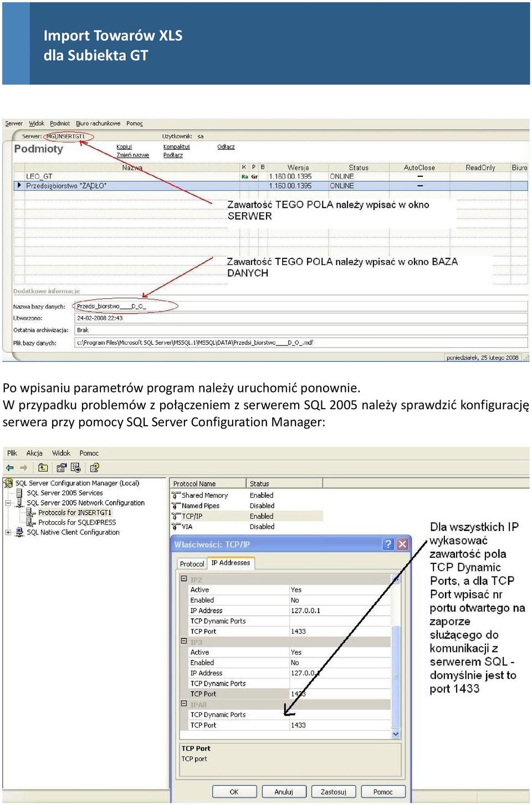Click the Up one level toolbar icon

pos(43,468)
